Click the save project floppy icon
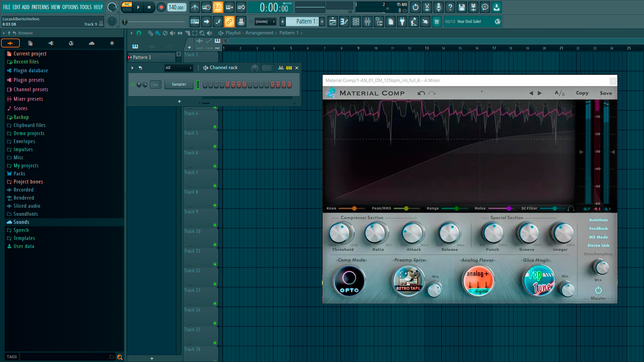 pyautogui.click(x=462, y=7)
